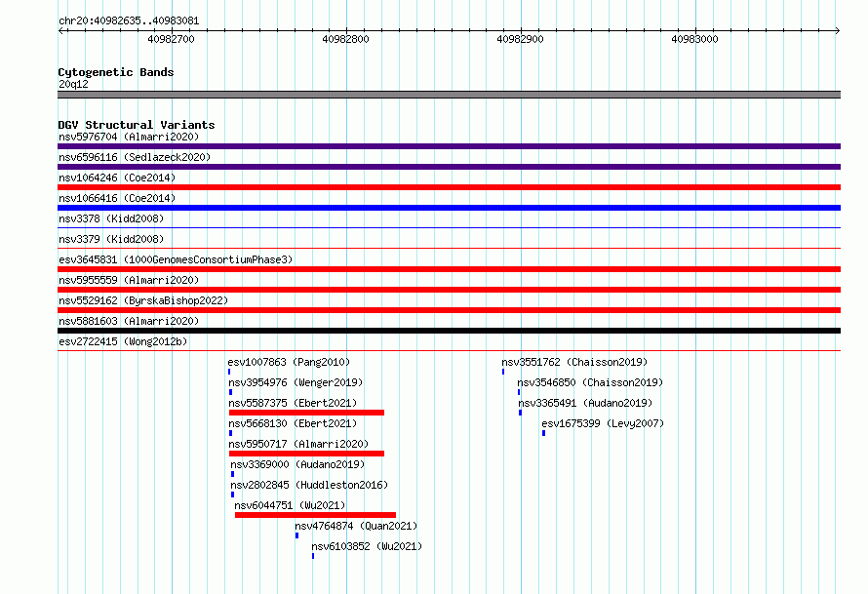This screenshot has height=594, width=868.
Task: Click the blue marker under nsv3365491
Action: pyautogui.click(x=521, y=413)
